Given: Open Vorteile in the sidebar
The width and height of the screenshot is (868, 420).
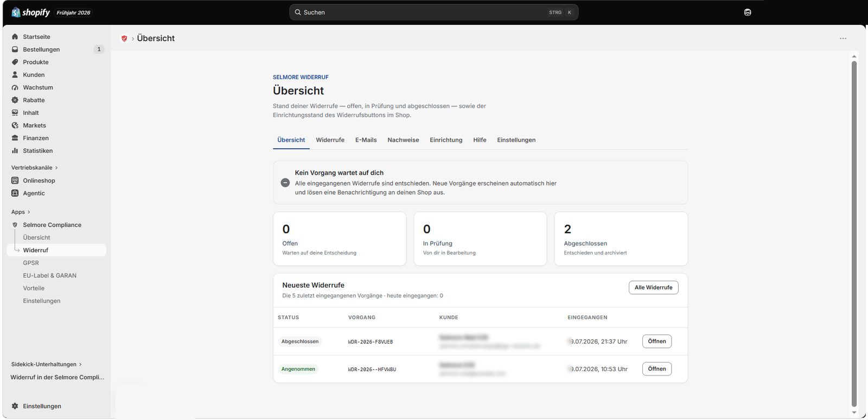Looking at the screenshot, I should coord(34,288).
